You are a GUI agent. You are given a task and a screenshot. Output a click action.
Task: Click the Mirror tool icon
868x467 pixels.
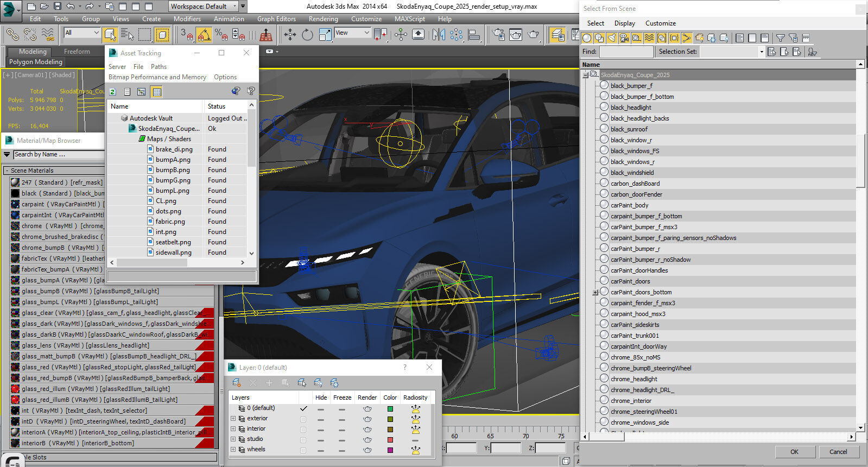439,35
